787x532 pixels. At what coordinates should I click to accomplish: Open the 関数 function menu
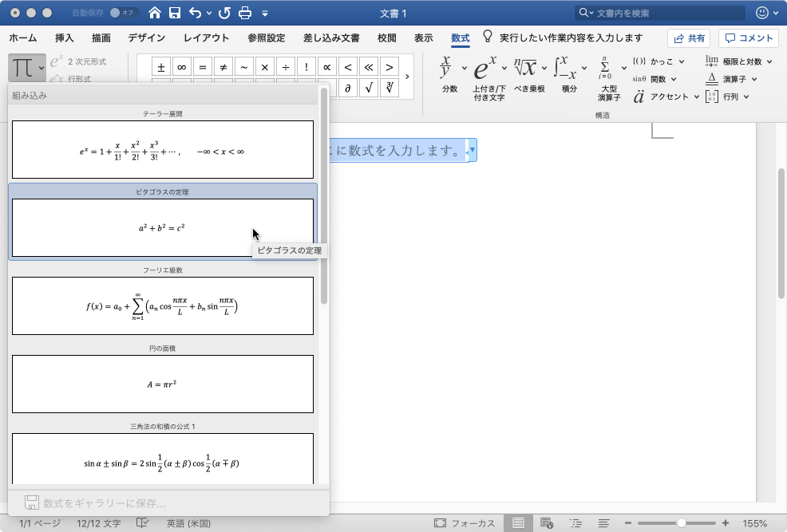click(655, 79)
